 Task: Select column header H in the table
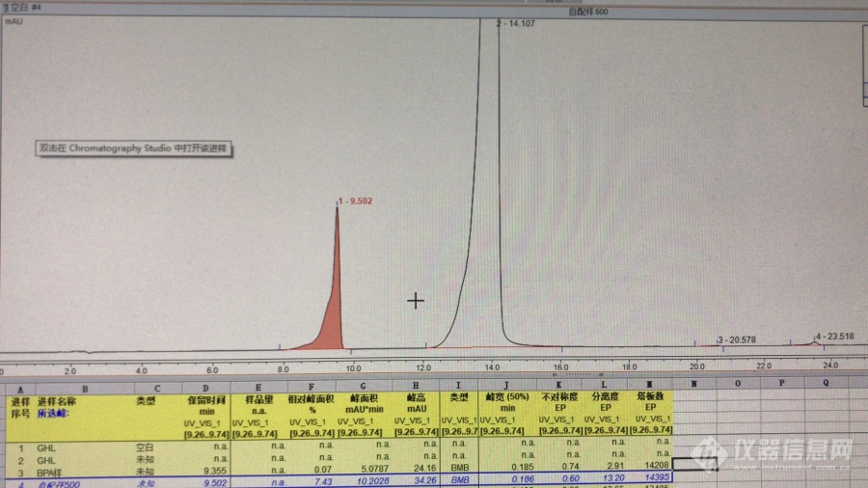(415, 385)
